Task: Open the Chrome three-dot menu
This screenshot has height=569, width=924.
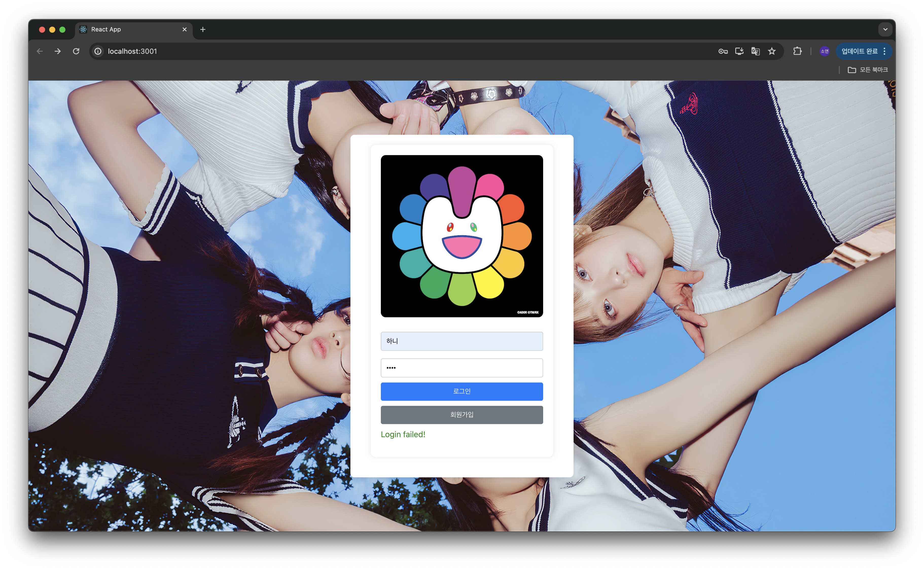Action: pyautogui.click(x=884, y=51)
